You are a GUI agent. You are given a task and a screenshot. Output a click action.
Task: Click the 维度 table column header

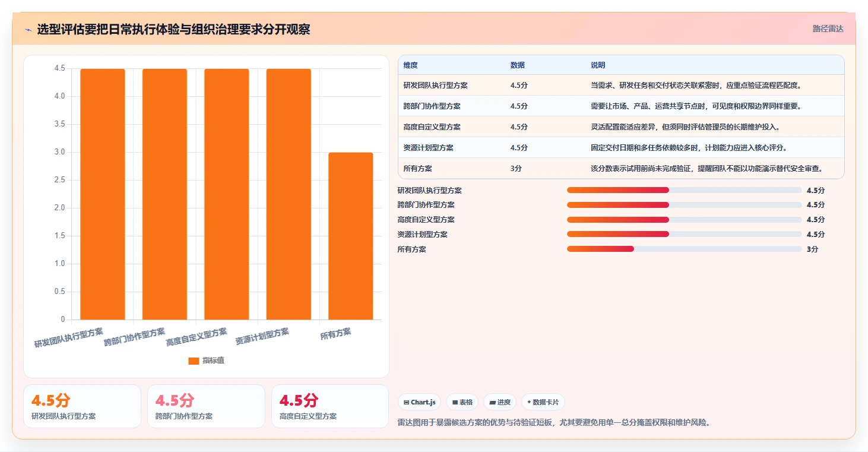coord(410,65)
